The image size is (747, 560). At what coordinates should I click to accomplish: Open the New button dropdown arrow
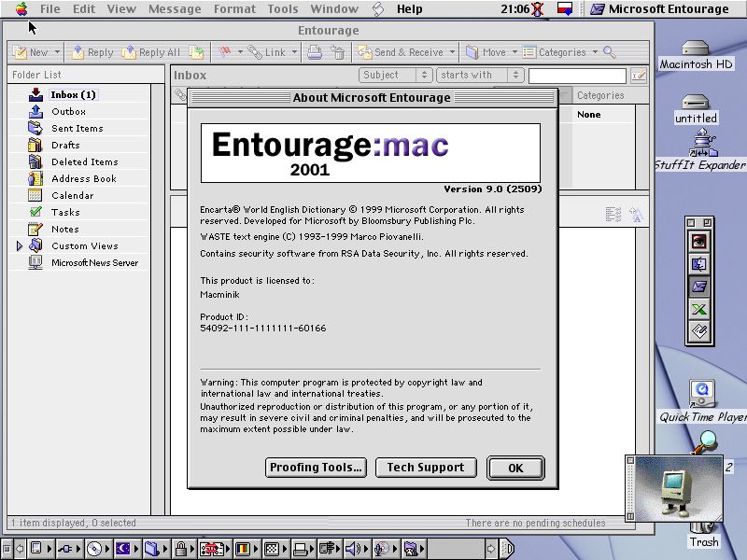tap(57, 51)
